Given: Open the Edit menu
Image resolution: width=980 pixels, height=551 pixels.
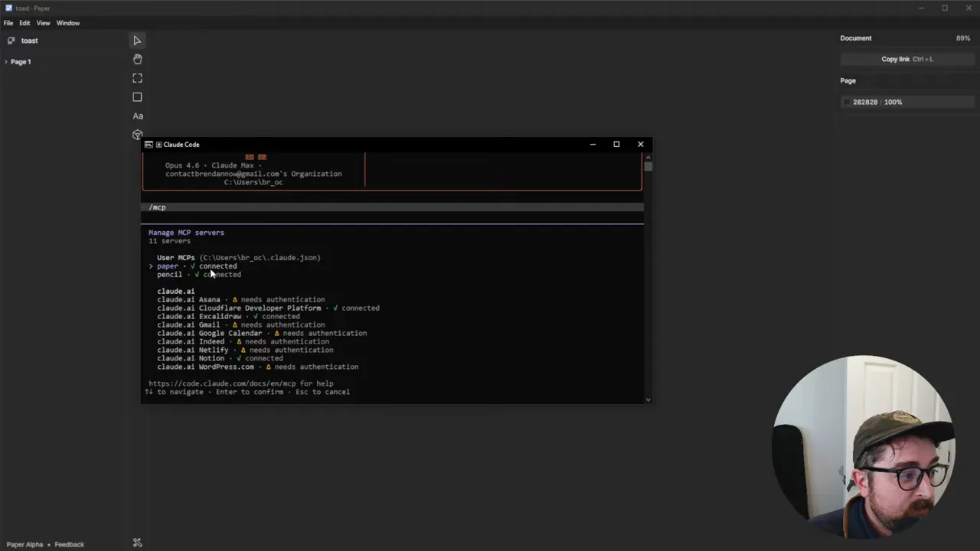Looking at the screenshot, I should [x=24, y=23].
